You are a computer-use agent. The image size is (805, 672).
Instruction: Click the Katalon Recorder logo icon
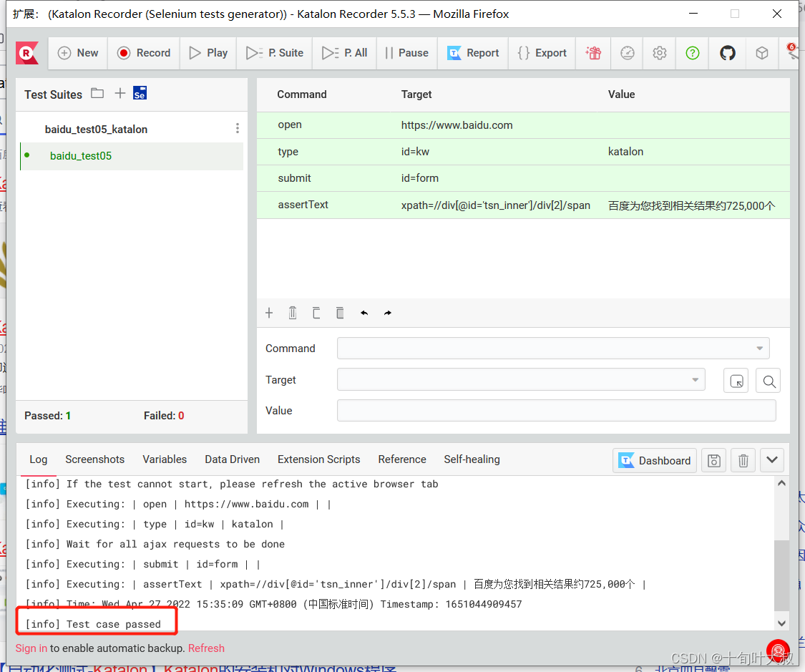(27, 53)
